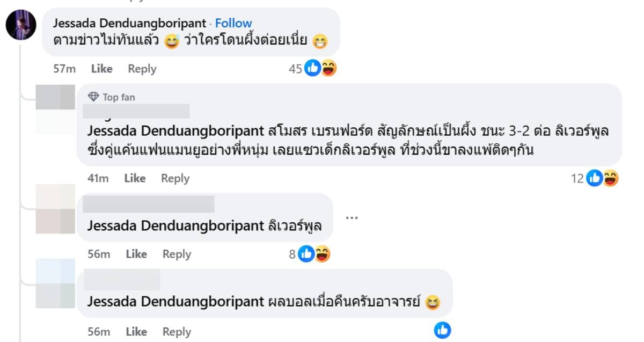The width and height of the screenshot is (644, 342).
Task: Click the like reaction icon beside count 12
Action: coord(595,178)
